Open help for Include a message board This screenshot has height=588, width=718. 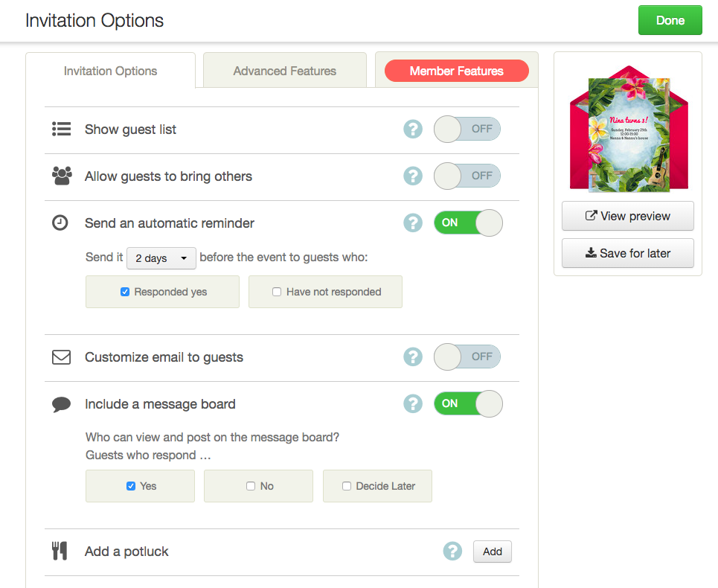pos(413,404)
